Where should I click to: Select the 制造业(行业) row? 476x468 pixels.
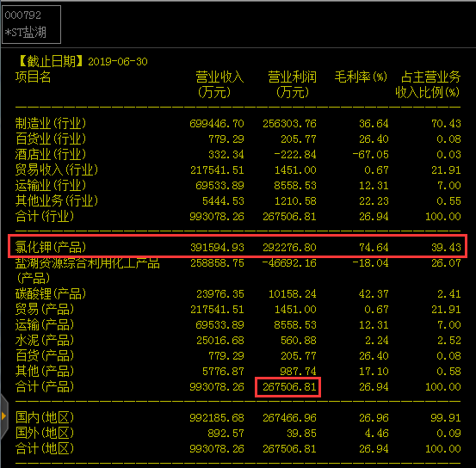238,124
